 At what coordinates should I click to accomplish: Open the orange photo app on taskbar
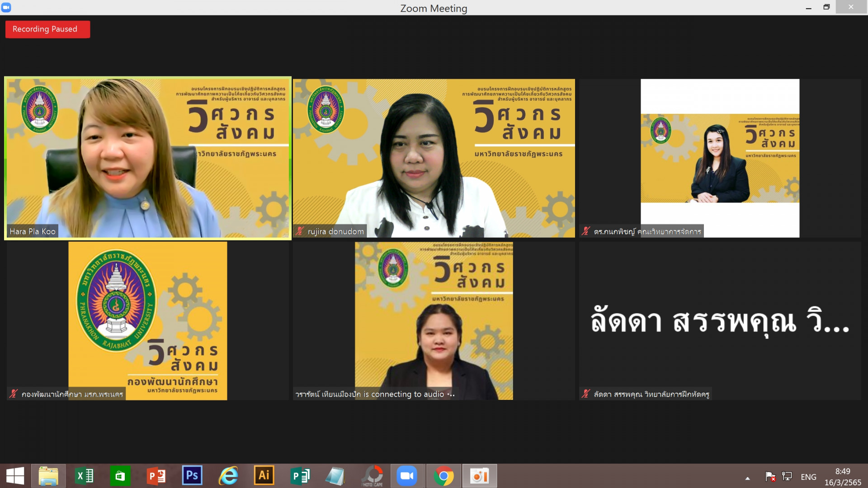point(480,476)
